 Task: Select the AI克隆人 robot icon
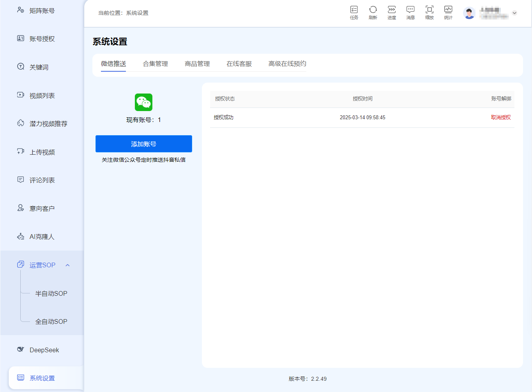click(x=21, y=236)
